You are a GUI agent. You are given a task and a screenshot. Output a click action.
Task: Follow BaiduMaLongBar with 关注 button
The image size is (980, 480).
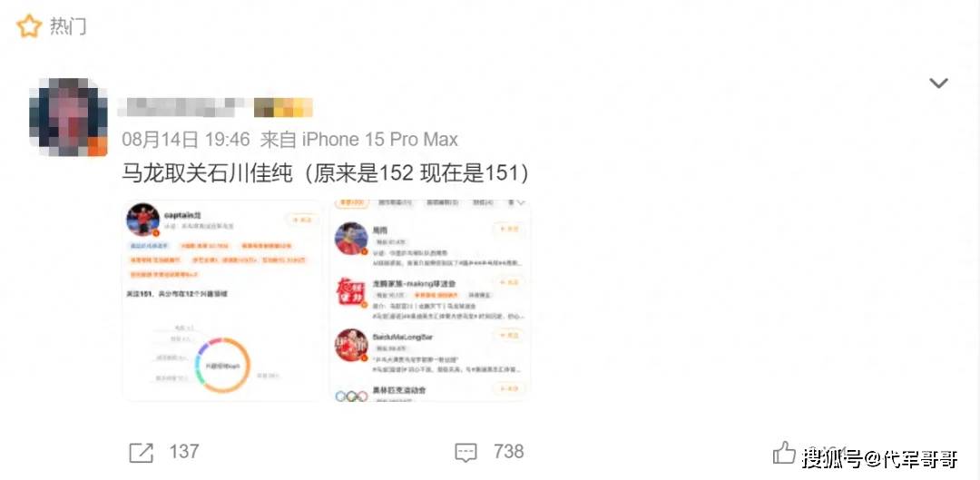tap(509, 336)
